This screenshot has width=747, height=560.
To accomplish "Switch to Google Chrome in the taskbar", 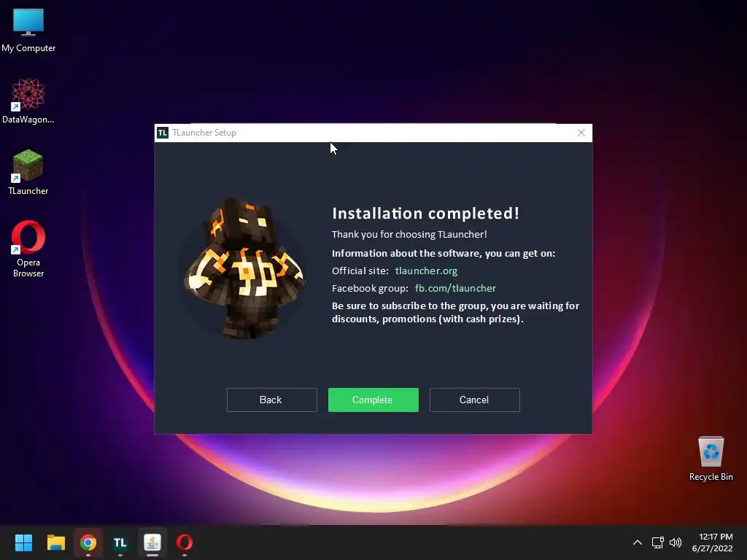I will click(x=88, y=542).
